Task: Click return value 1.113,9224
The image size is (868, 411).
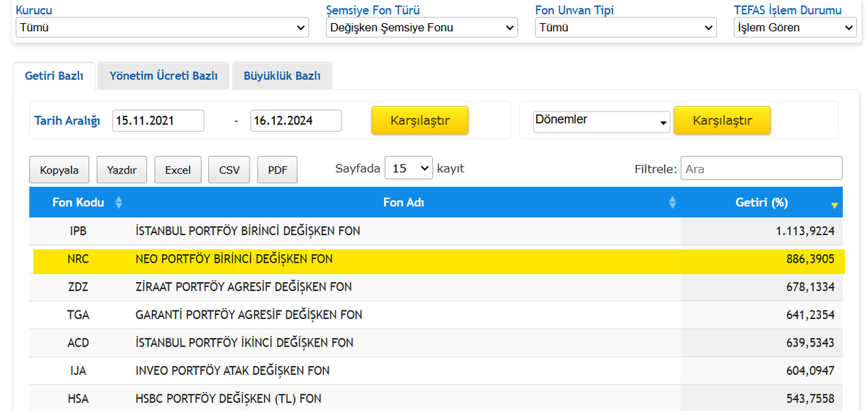Action: 804,231
